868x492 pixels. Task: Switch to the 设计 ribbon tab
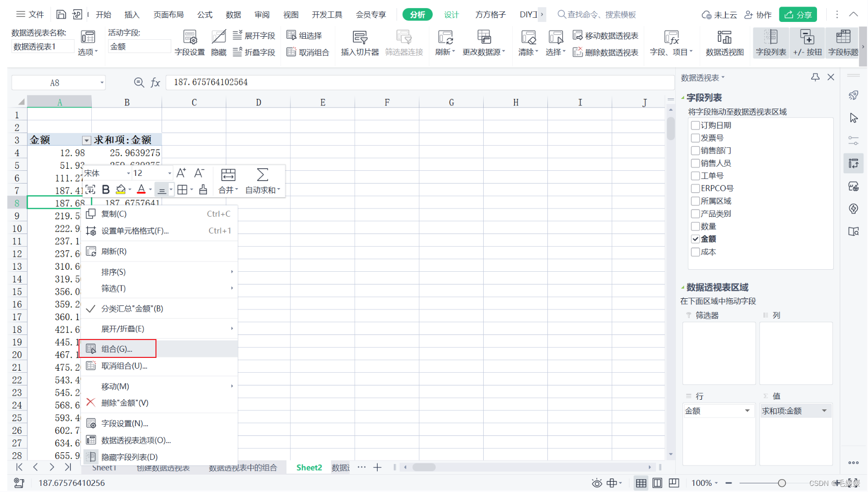pos(451,15)
